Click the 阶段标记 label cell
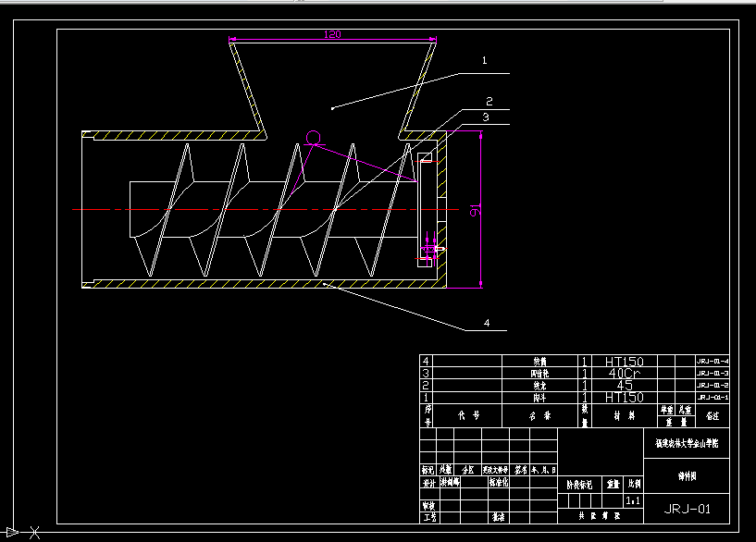The width and height of the screenshot is (756, 542). [579, 485]
